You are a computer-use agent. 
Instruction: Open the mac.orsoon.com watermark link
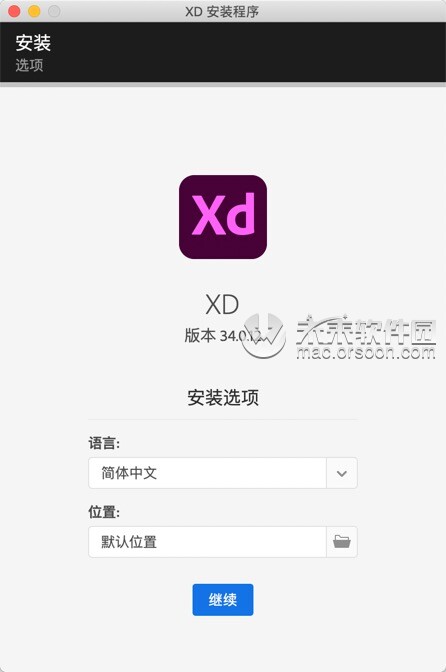(x=365, y=353)
